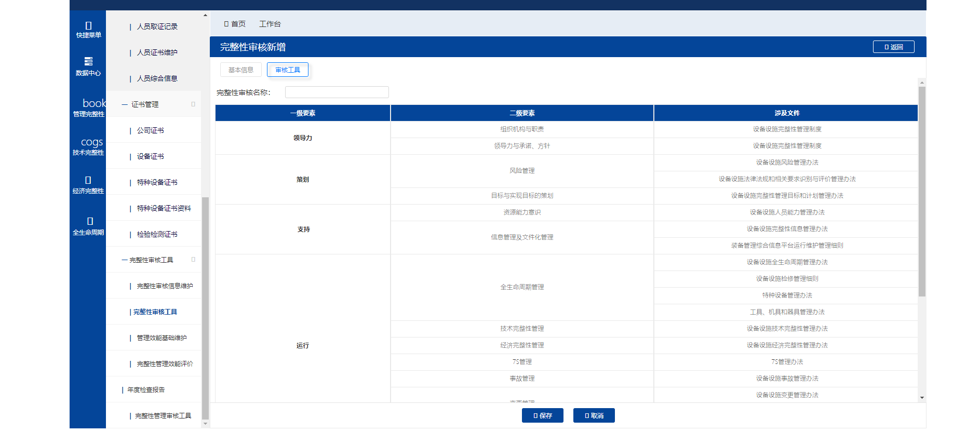Image resolution: width=980 pixels, height=432 pixels.
Task: Click the 设备设施风险管理办法 cell
Action: coord(787,163)
